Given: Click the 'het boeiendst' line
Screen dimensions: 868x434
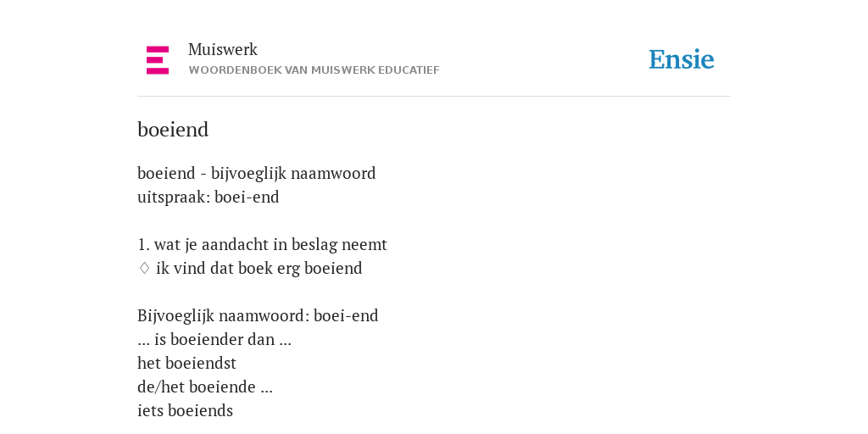Looking at the screenshot, I should pyautogui.click(x=186, y=363).
